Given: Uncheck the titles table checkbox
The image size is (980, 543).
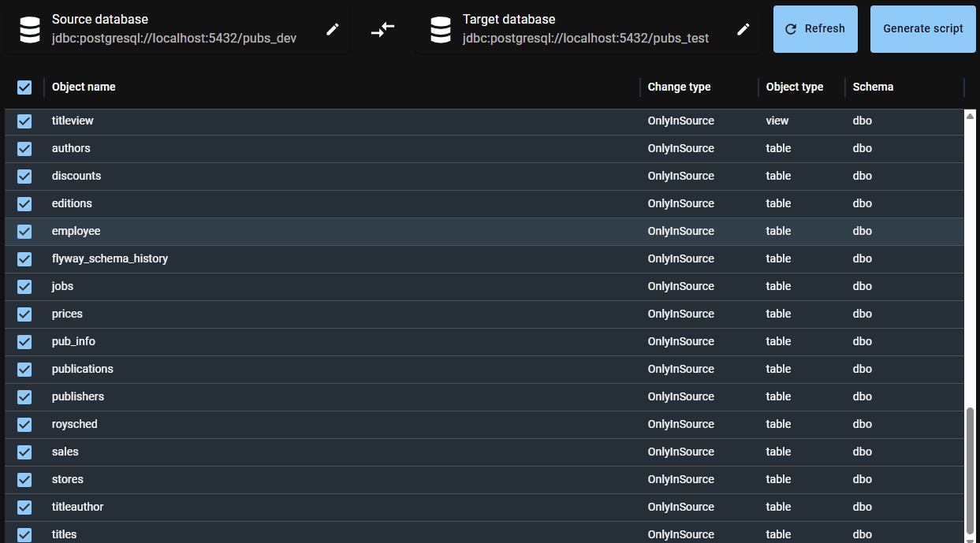Looking at the screenshot, I should click(x=24, y=534).
